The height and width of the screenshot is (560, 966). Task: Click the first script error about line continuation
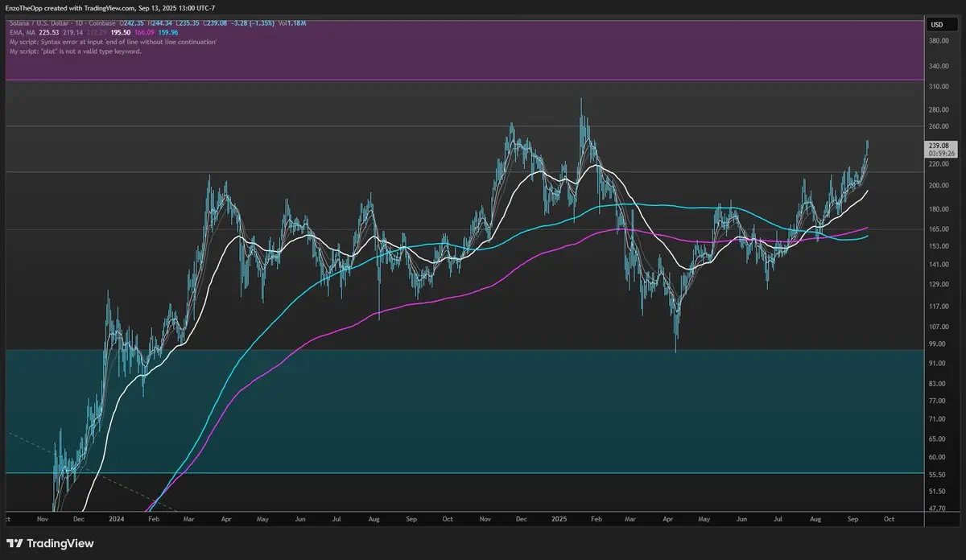pyautogui.click(x=113, y=42)
